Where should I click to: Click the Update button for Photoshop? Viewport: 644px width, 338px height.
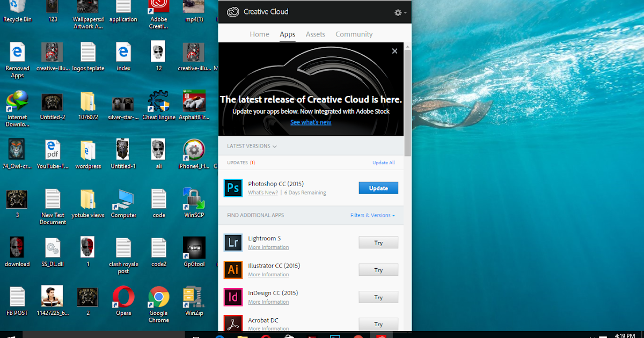pyautogui.click(x=378, y=188)
